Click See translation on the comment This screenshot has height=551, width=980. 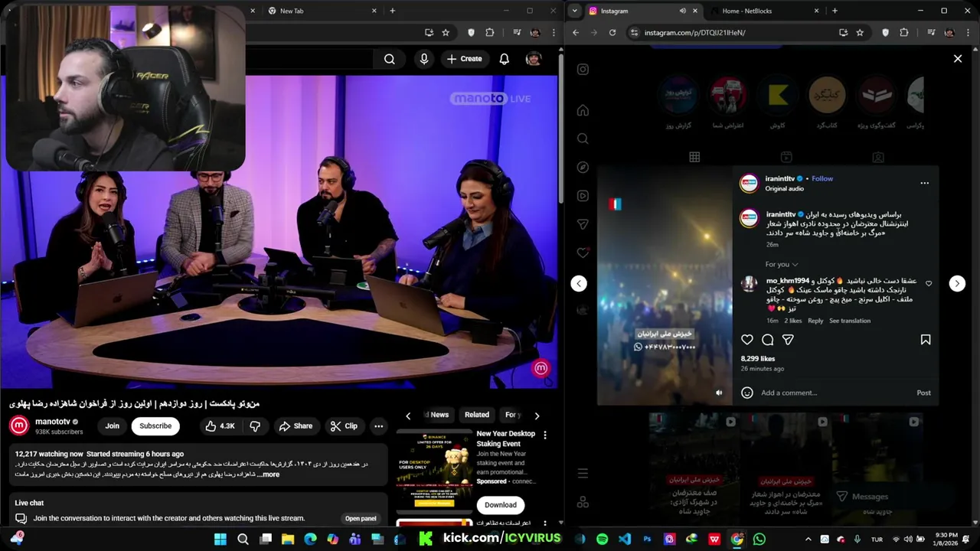coord(850,321)
